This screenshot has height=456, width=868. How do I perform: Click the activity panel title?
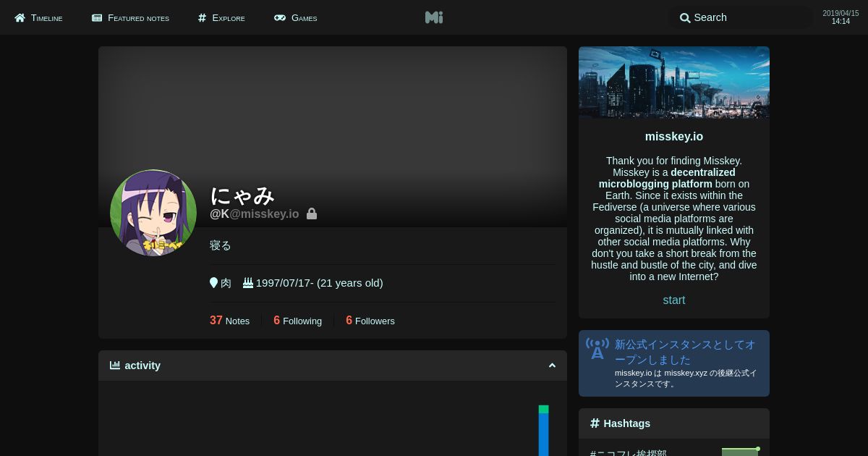click(x=142, y=366)
